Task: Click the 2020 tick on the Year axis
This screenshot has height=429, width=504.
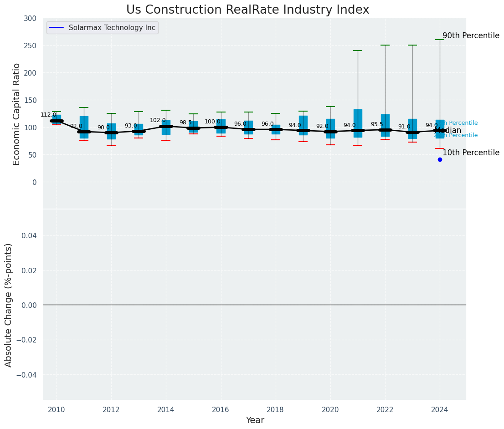Action: click(x=330, y=409)
